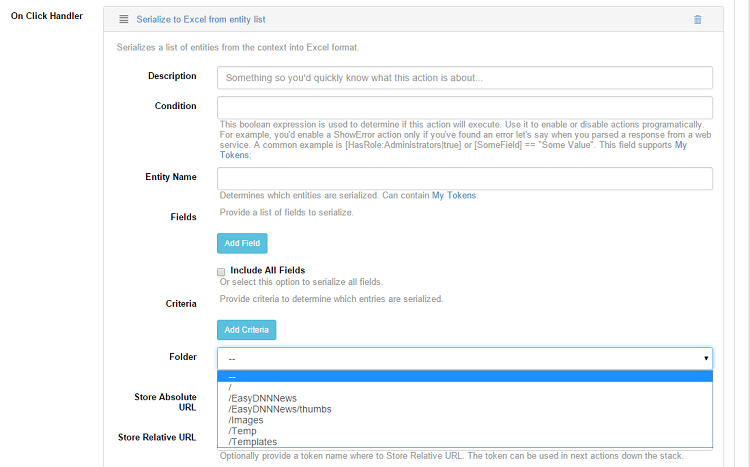Choose the root / folder option
Viewport: 750px width, 467px height.
[465, 387]
